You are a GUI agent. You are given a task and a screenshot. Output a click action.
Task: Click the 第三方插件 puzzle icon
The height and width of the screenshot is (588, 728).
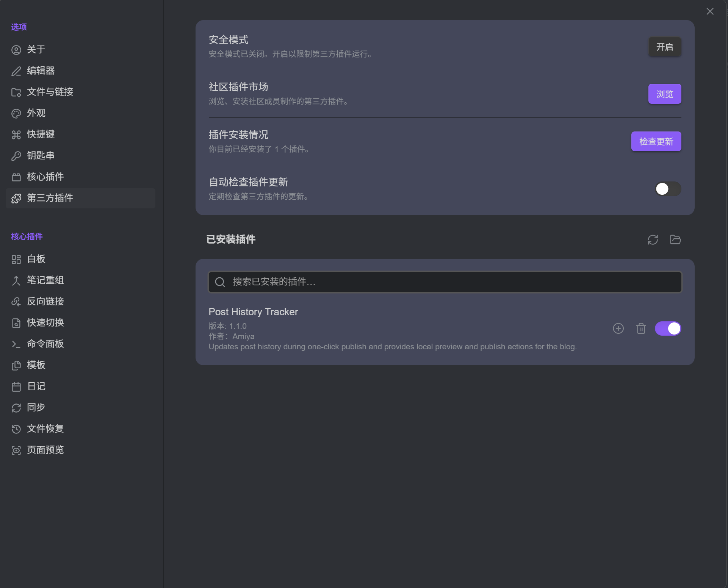pyautogui.click(x=16, y=198)
